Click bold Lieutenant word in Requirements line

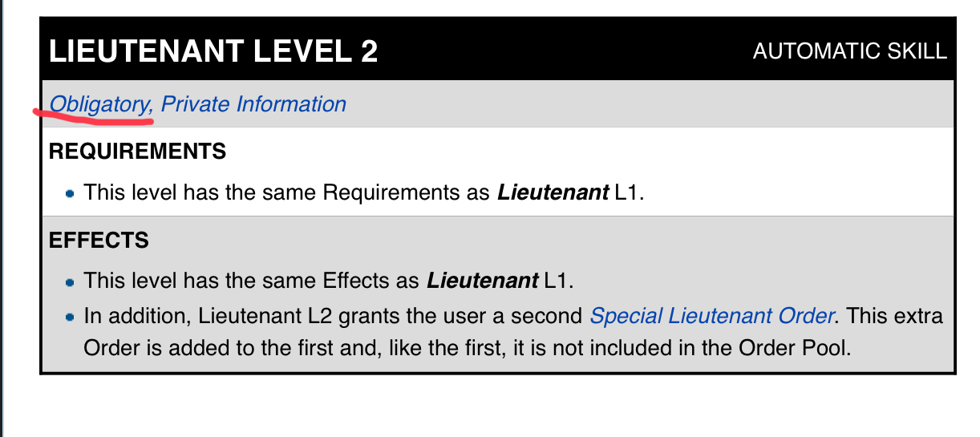[x=553, y=193]
